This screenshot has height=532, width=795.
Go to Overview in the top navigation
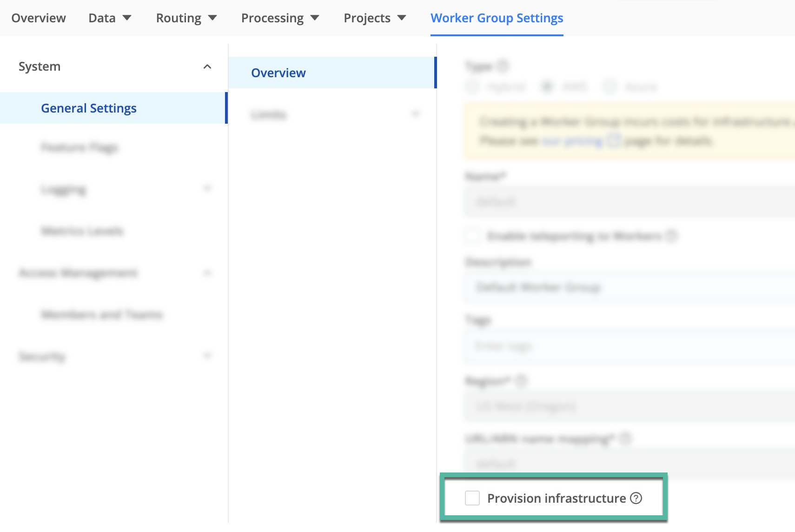coord(39,18)
